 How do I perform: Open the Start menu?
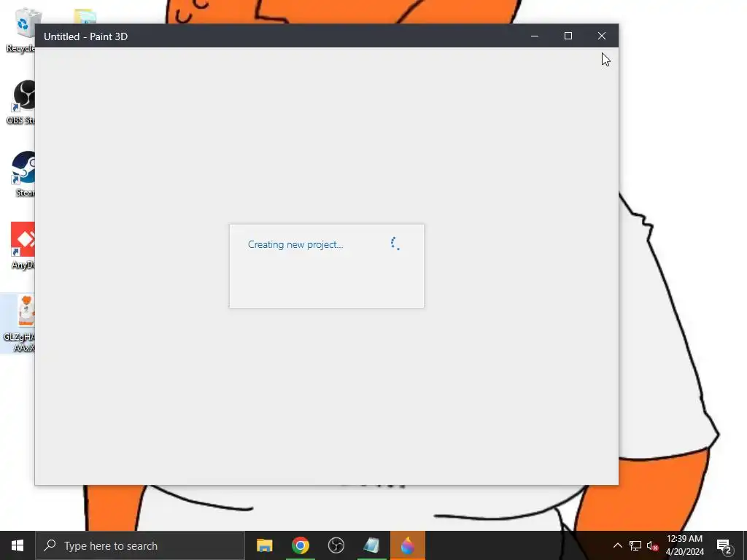(18, 545)
